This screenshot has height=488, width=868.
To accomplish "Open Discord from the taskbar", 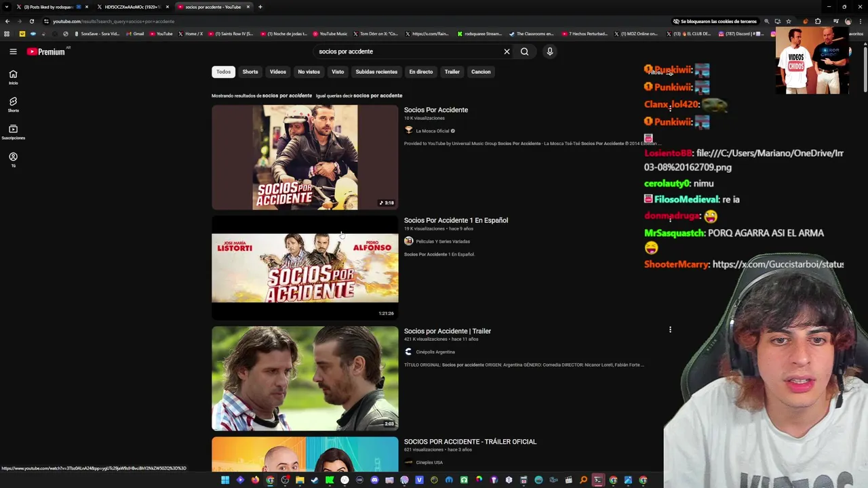I will [x=374, y=480].
